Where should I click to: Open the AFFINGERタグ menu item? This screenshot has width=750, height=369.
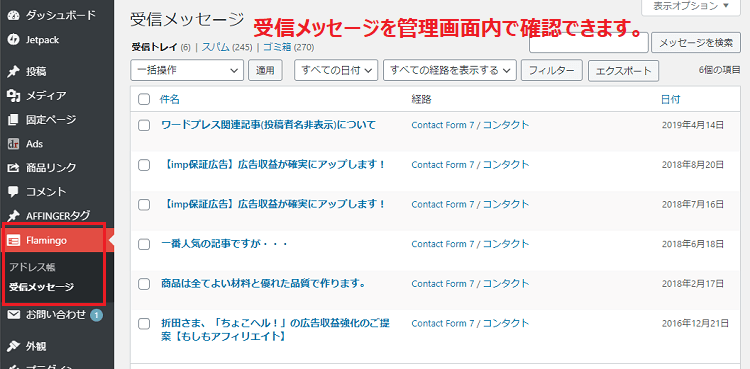58,216
